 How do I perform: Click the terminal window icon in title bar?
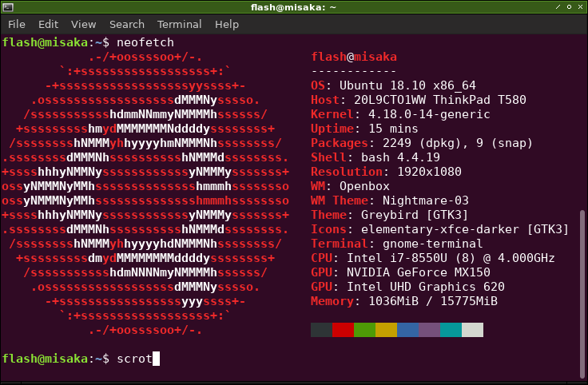[x=8, y=6]
